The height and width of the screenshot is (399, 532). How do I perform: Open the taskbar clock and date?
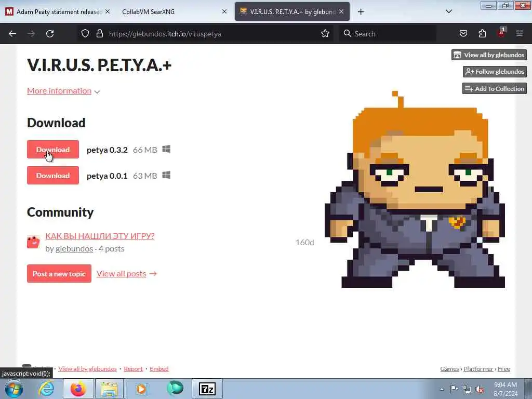[506, 389]
